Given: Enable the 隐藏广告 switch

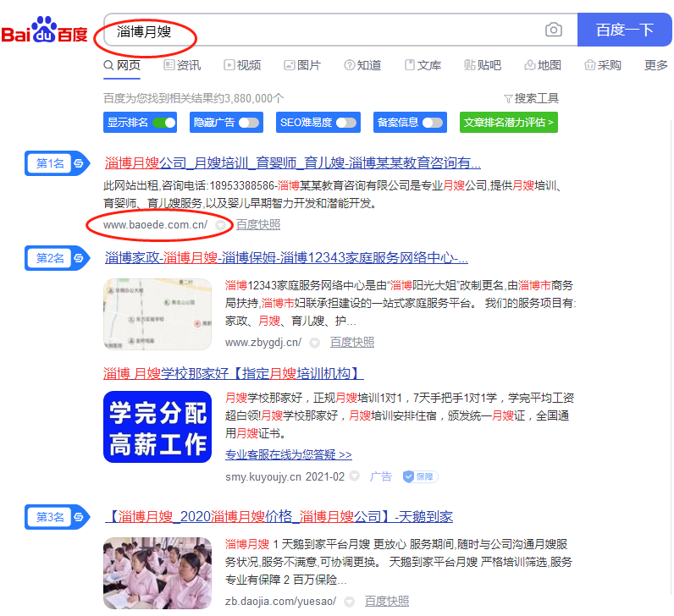Looking at the screenshot, I should pos(249,123).
